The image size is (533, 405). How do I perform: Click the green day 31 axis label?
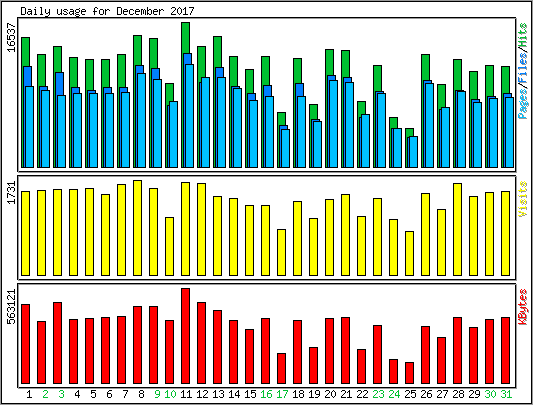click(506, 394)
